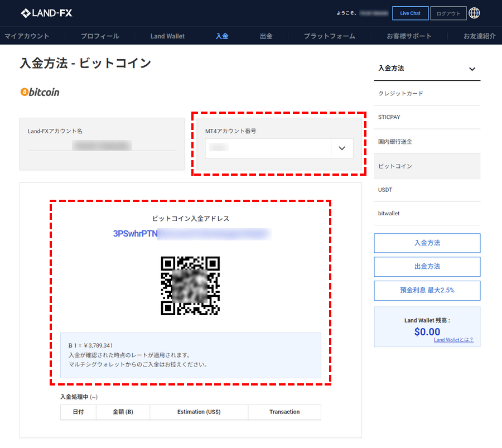This screenshot has width=502, height=448.
Task: Open the Live Chat button
Action: 410,13
